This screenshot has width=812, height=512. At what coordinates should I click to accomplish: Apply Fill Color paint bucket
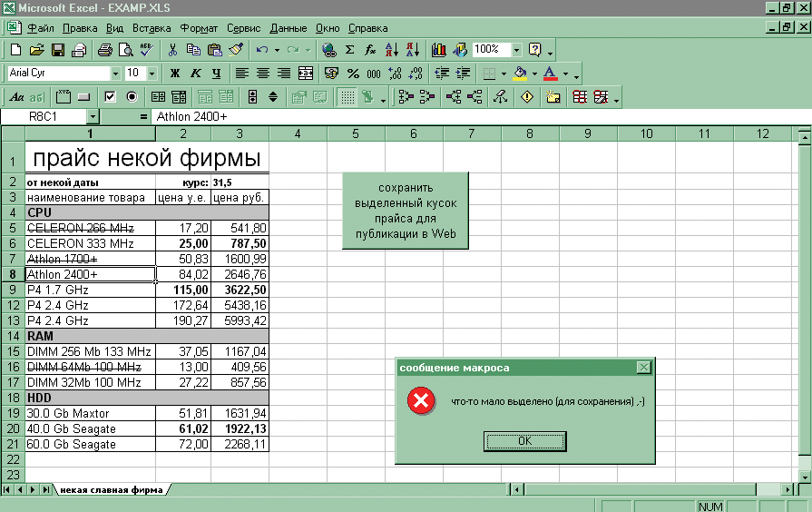tap(520, 74)
